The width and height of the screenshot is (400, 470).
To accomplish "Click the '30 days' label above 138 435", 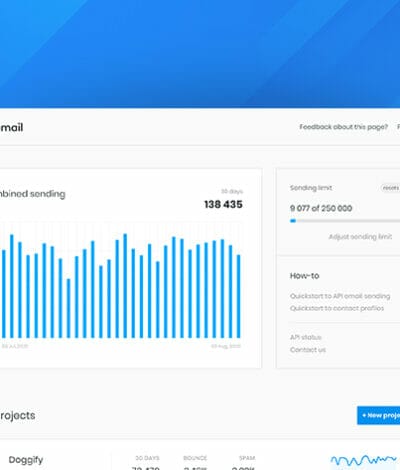I will pos(232,191).
